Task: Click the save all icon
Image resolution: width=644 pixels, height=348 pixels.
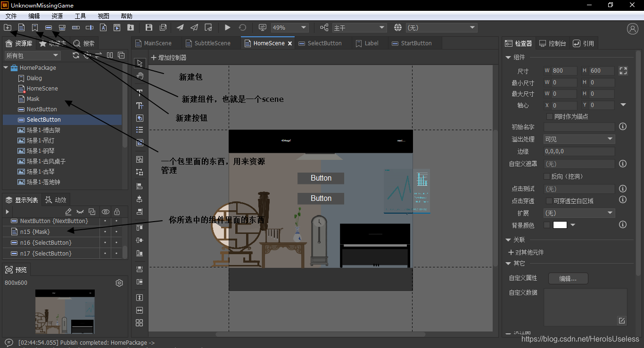Action: (163, 28)
